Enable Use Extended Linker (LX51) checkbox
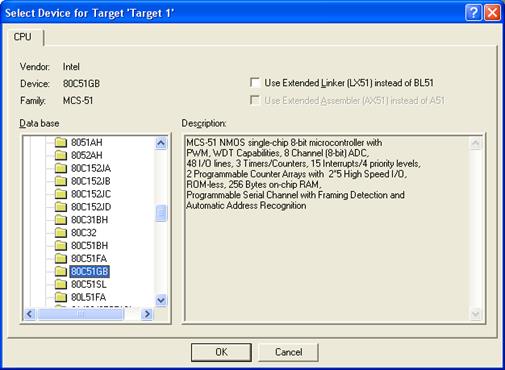 (255, 82)
